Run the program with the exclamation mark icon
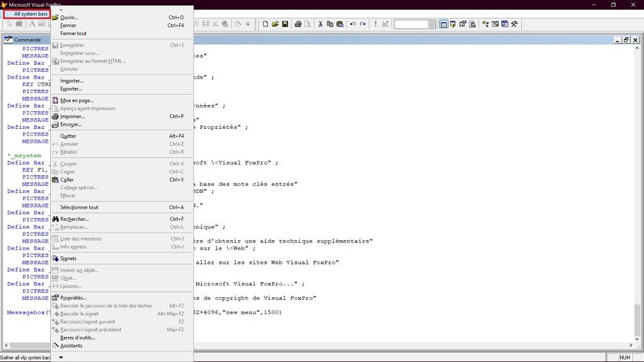 point(375,24)
